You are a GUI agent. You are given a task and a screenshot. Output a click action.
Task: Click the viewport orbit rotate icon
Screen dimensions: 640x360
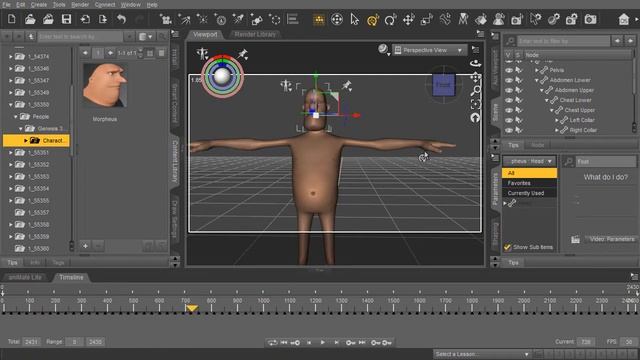475,63
